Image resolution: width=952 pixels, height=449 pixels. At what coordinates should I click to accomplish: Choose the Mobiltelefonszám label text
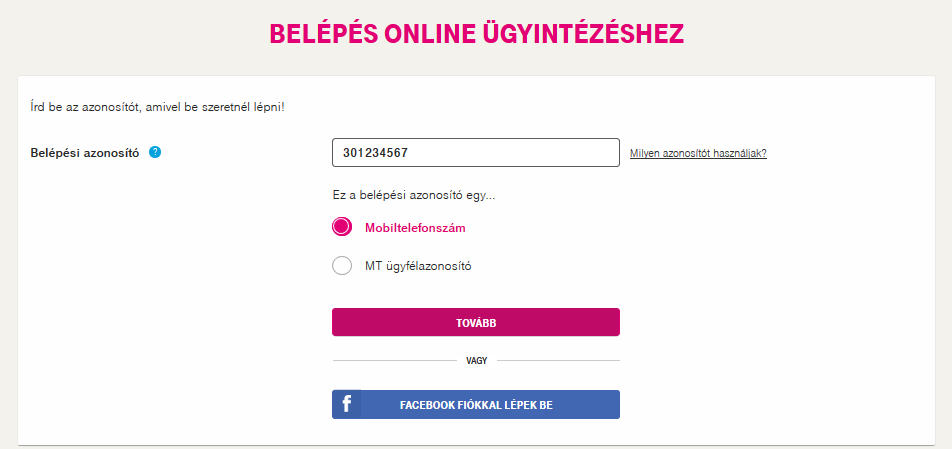coord(415,228)
